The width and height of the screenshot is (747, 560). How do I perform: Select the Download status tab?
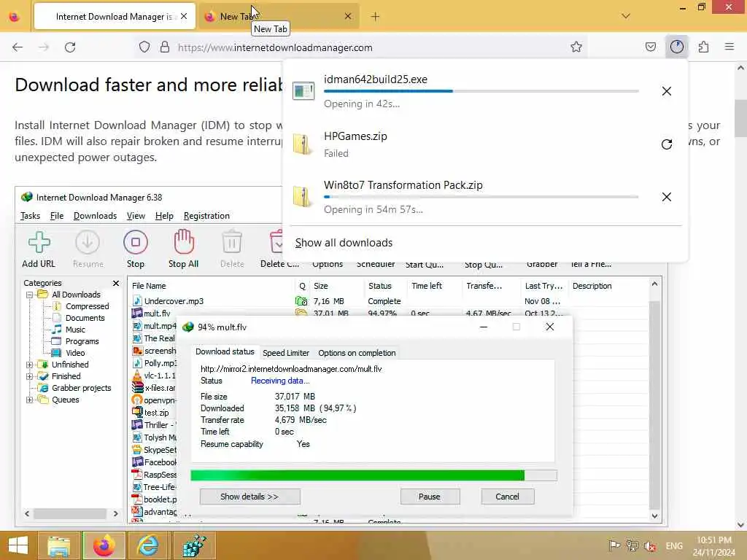[x=225, y=351]
